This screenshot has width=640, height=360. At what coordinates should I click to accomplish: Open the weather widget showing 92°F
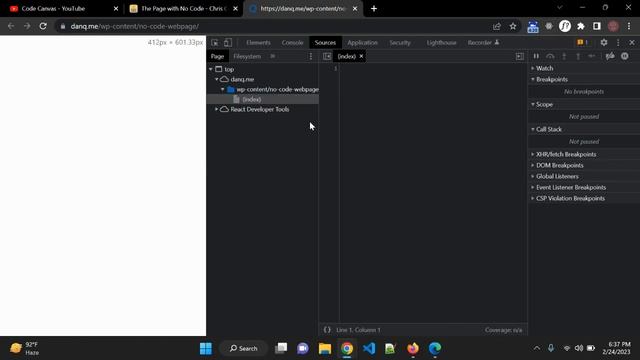click(25, 348)
